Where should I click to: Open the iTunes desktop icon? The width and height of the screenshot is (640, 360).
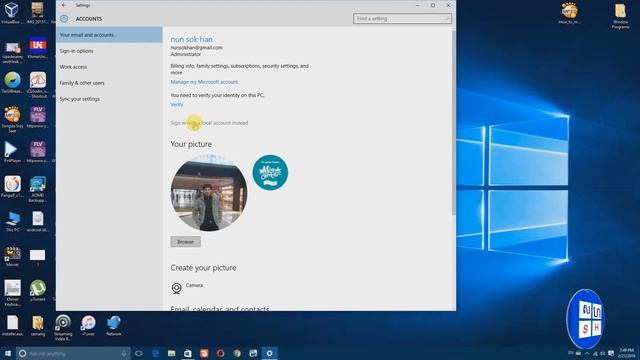[x=88, y=325]
